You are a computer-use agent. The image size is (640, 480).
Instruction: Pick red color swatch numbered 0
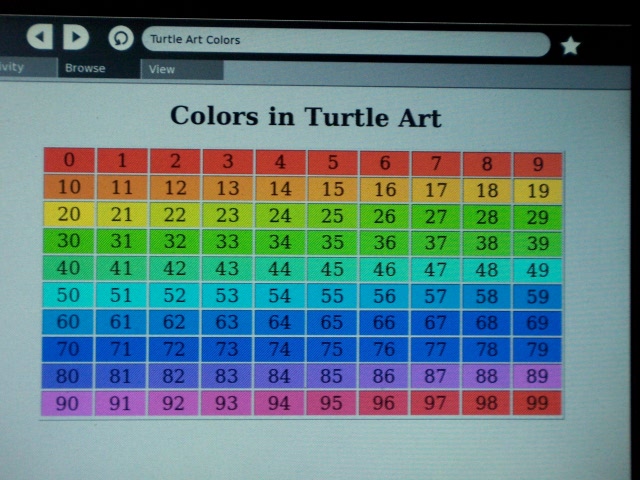69,160
